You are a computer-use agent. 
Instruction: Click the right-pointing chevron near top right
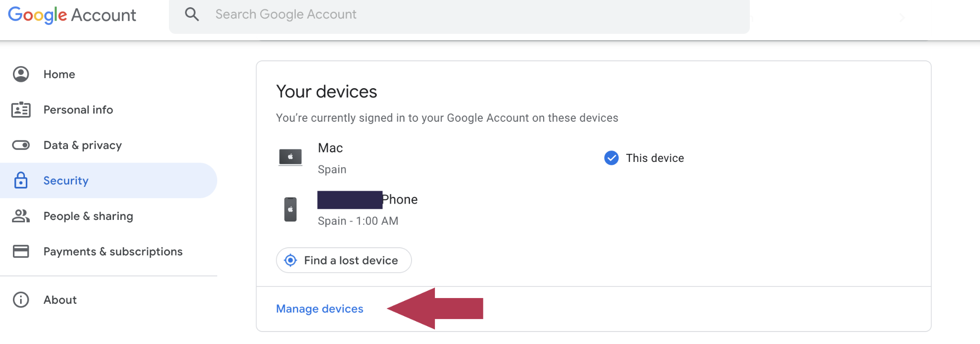pos(902,17)
